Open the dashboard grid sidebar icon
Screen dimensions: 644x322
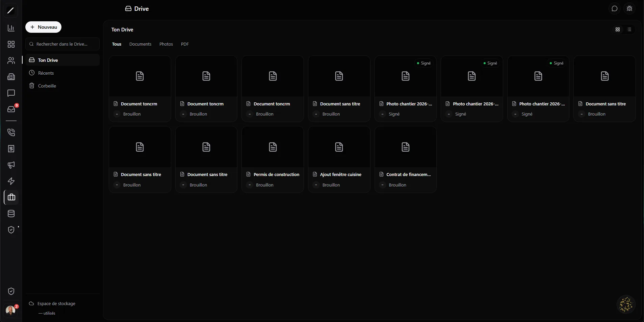coord(11,44)
